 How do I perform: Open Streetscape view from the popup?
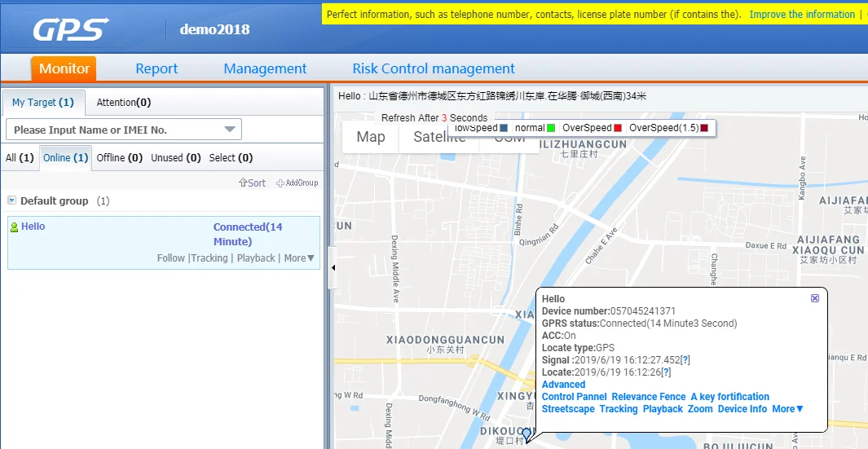click(x=569, y=409)
